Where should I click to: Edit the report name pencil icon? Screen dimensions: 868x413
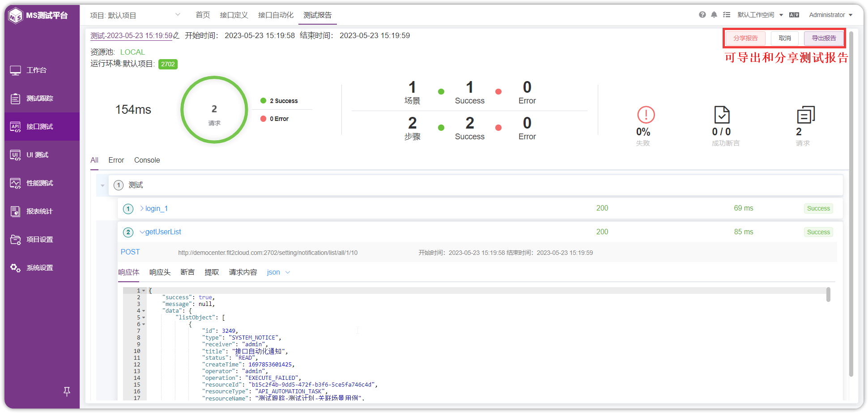[176, 35]
